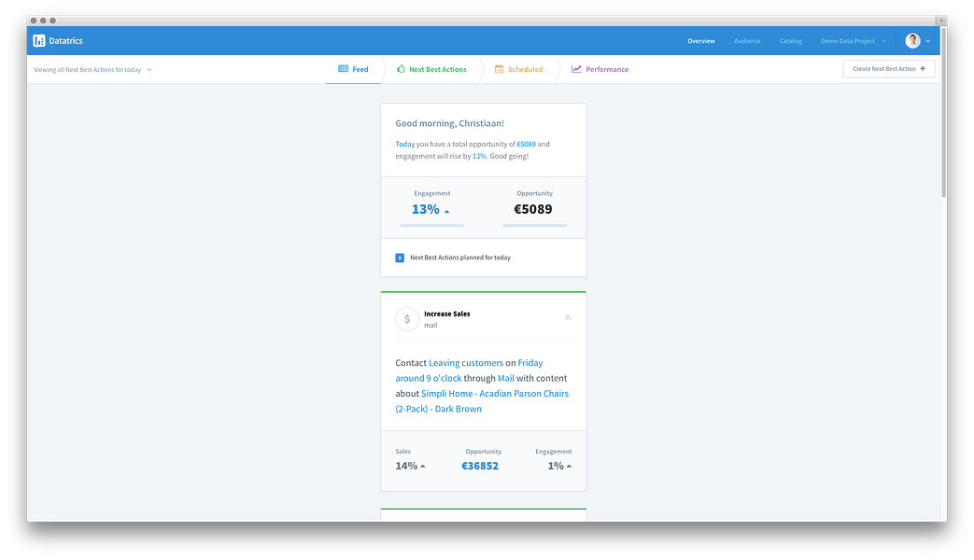Click the Increase Sales card title
This screenshot has height=560, width=974.
(x=446, y=314)
